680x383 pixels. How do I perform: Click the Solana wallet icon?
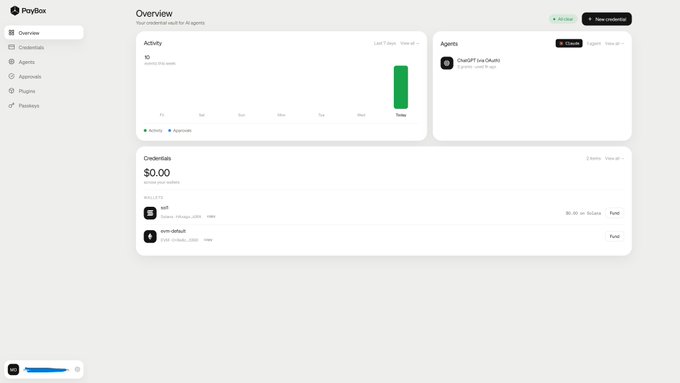pyautogui.click(x=150, y=213)
